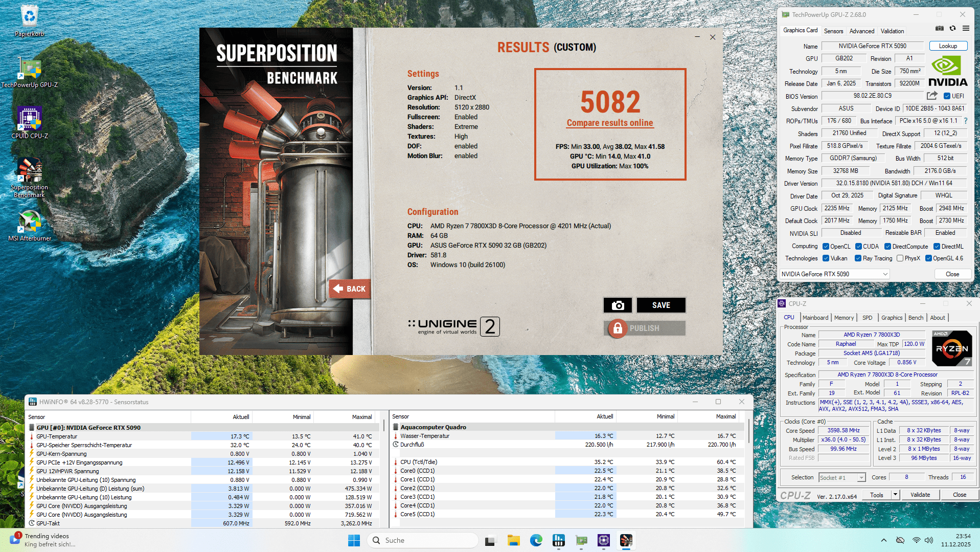This screenshot has width=980, height=552.
Task: Open the SPD tab in CPU-Z
Action: coord(868,318)
